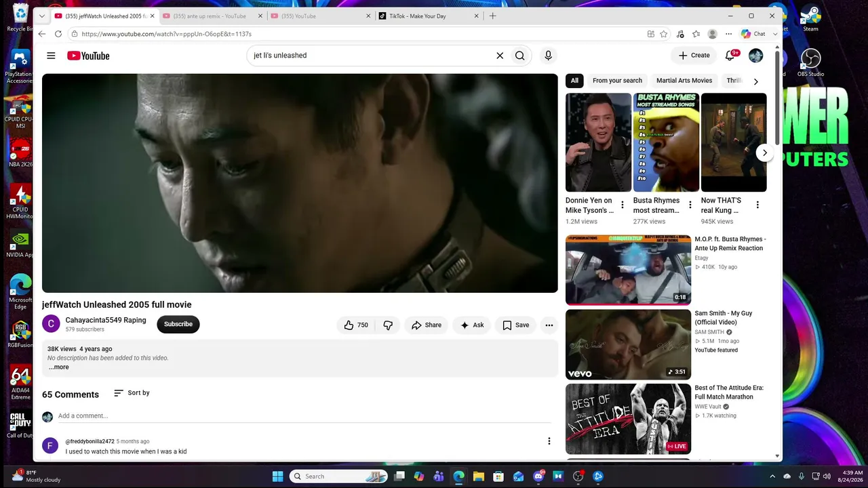868x488 pixels.
Task: Click the Create button
Action: pos(694,56)
